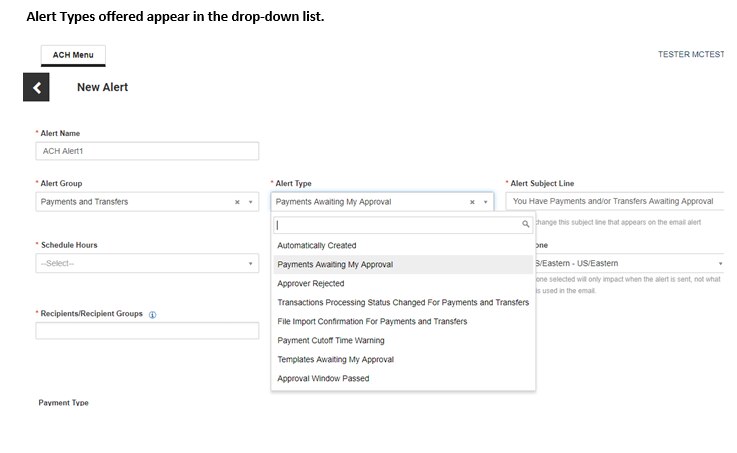This screenshot has height=453, width=737.
Task: Click the back arrow button
Action: pos(36,88)
